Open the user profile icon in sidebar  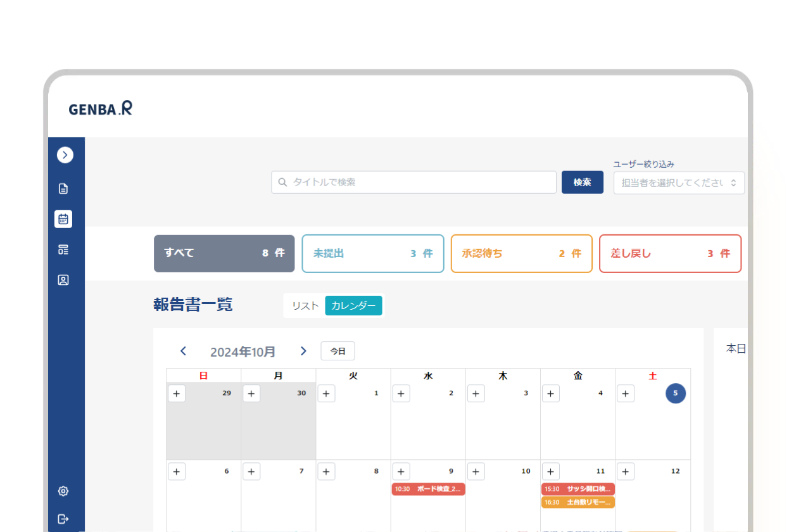coord(63,280)
